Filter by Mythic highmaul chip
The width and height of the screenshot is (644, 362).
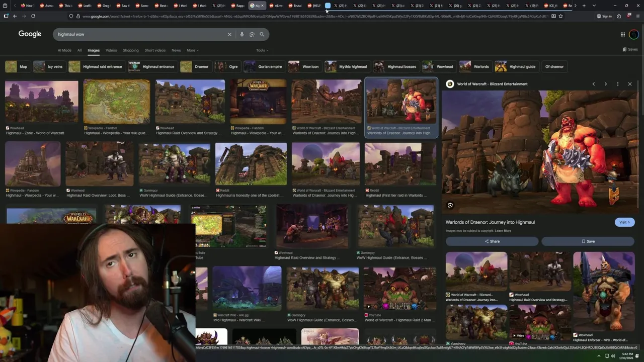[347, 66]
